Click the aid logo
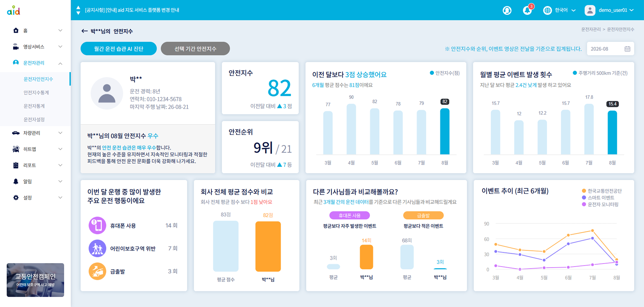 coord(13,10)
